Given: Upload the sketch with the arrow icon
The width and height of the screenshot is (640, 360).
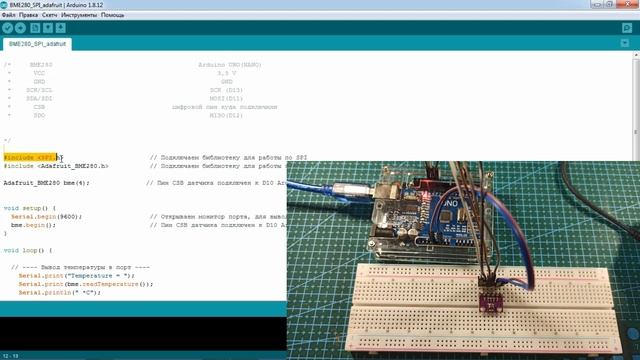Looking at the screenshot, I should pos(20,28).
